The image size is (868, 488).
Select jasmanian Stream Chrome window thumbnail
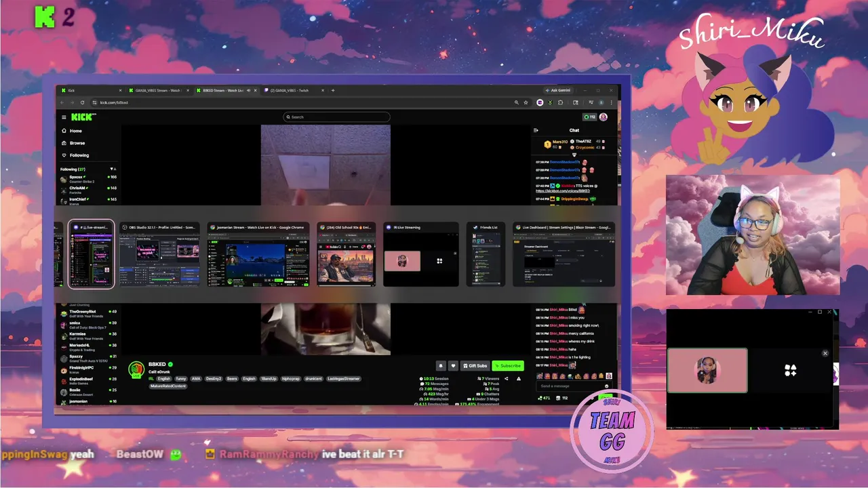point(258,254)
